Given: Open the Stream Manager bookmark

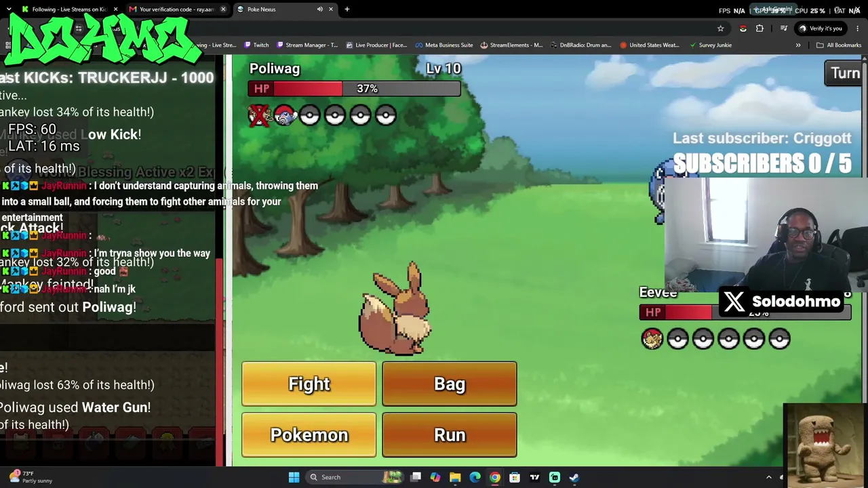Looking at the screenshot, I should click(x=306, y=45).
